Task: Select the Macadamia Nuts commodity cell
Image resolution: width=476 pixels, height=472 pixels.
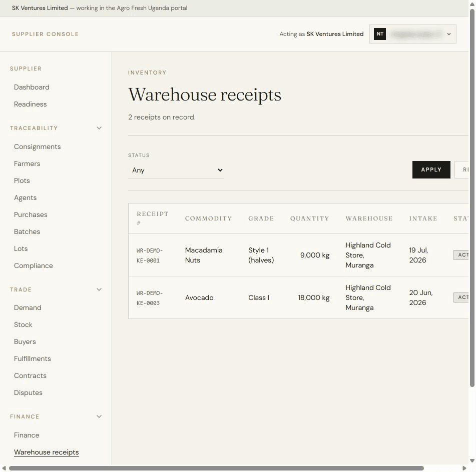Action: tap(204, 255)
